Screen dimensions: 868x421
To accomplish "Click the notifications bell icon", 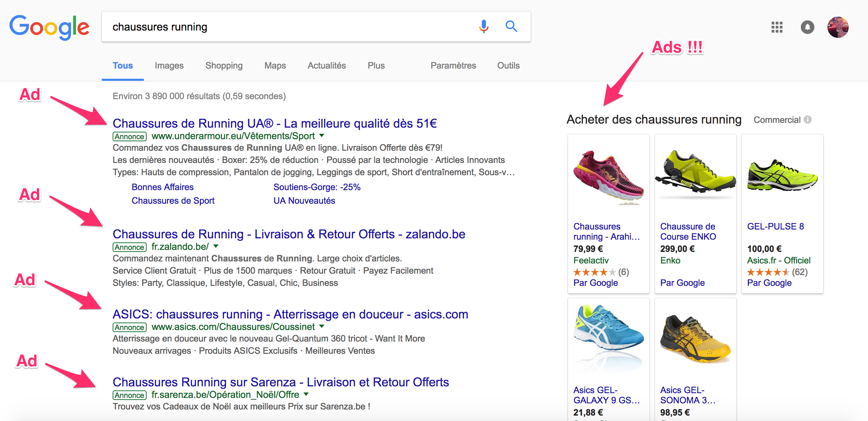I will point(807,27).
